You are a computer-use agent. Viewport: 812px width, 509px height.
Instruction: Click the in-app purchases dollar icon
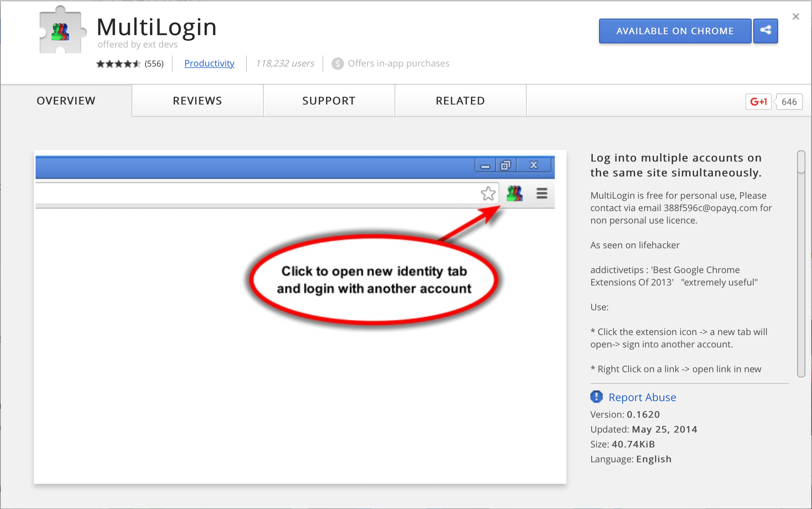pos(337,64)
